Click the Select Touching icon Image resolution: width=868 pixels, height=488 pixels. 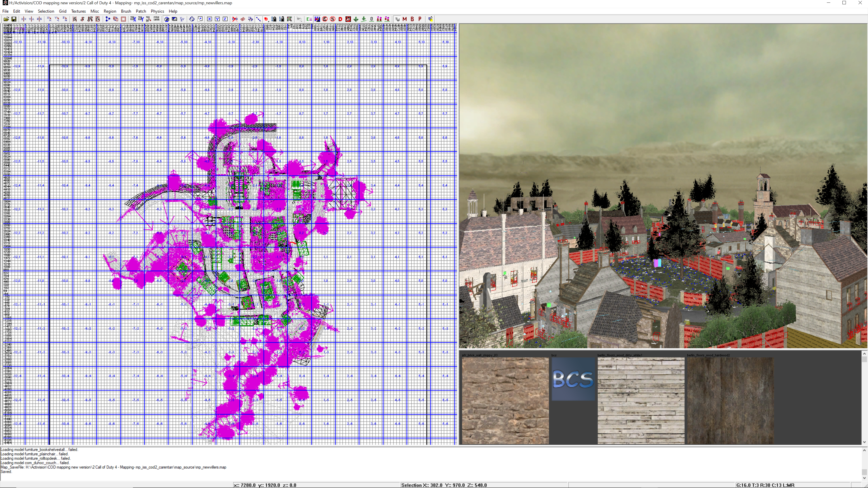pyautogui.click(x=83, y=19)
